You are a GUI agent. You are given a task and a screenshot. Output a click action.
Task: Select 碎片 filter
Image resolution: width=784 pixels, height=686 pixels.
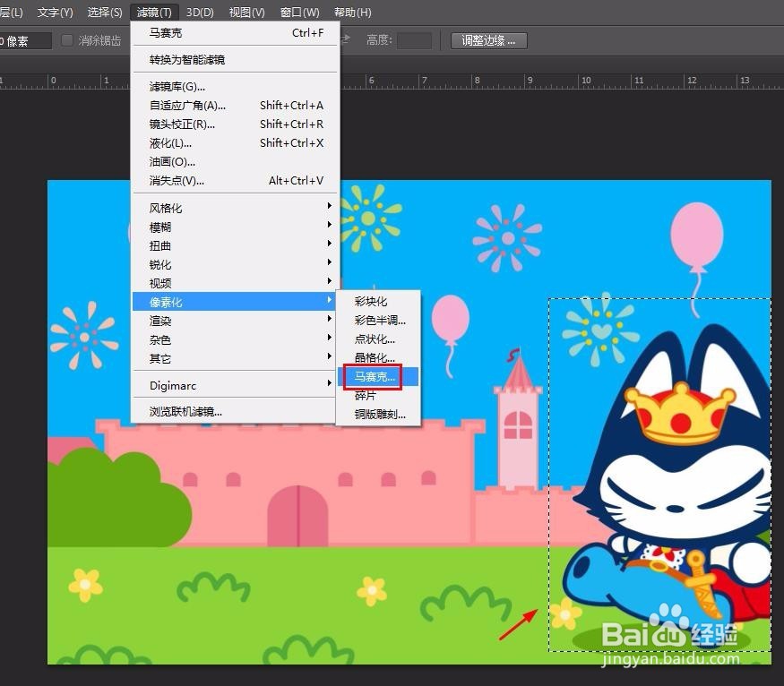click(x=378, y=396)
